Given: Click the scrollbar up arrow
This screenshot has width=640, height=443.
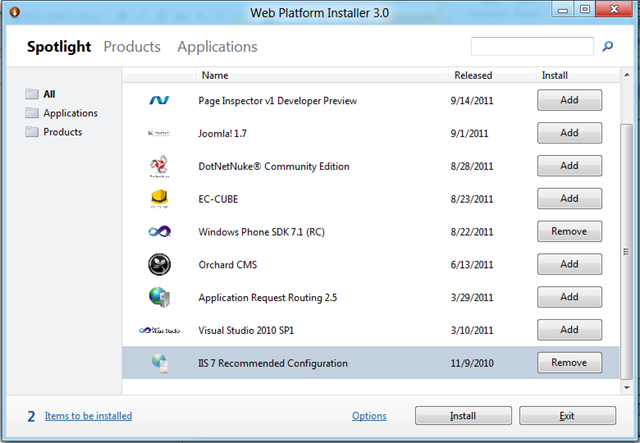Looking at the screenshot, I should click(x=627, y=75).
